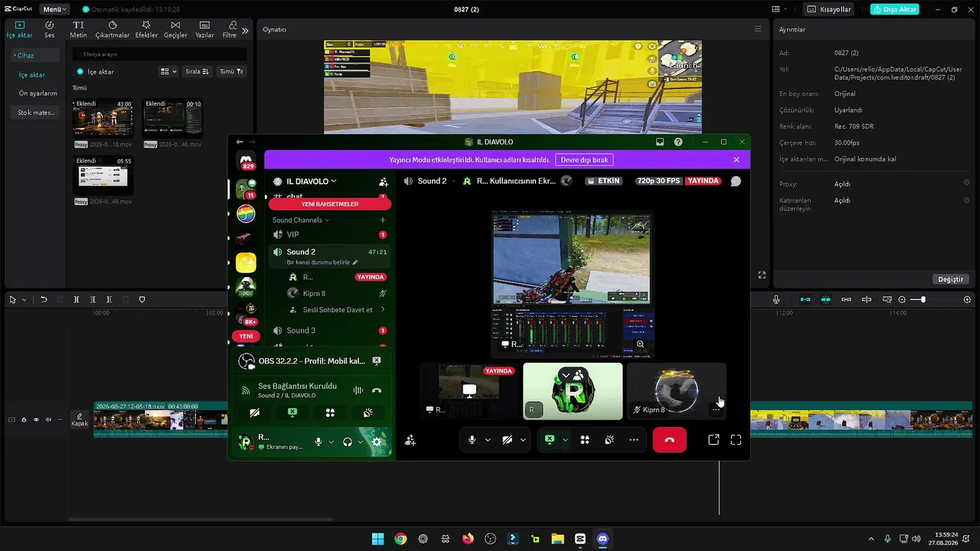Open the Sound 3 voice channel
The height and width of the screenshot is (551, 980).
click(x=330, y=331)
